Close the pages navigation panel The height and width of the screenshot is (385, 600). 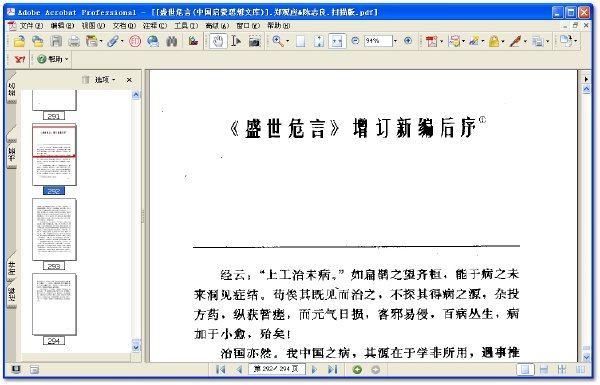[x=129, y=80]
